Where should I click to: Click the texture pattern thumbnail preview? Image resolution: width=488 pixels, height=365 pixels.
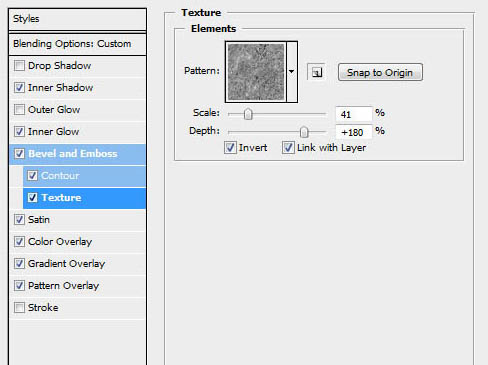click(x=256, y=72)
